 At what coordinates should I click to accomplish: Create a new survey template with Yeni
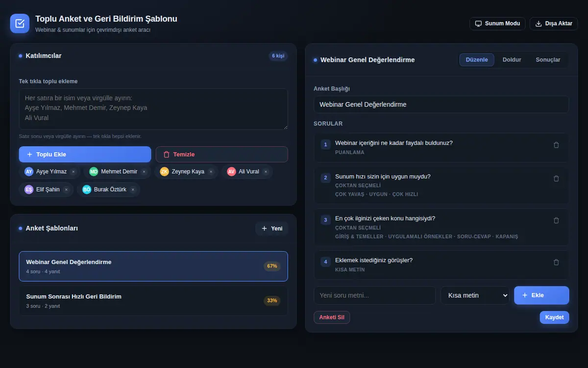pos(272,229)
